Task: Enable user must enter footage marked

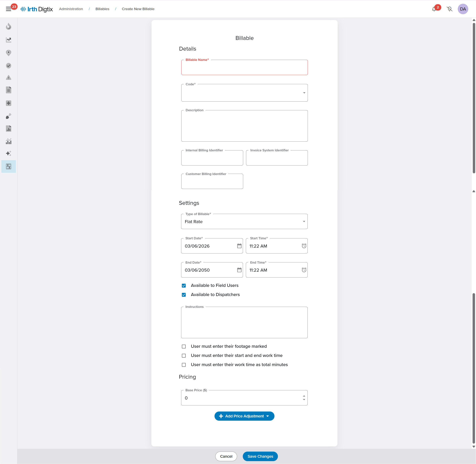Action: [184, 347]
